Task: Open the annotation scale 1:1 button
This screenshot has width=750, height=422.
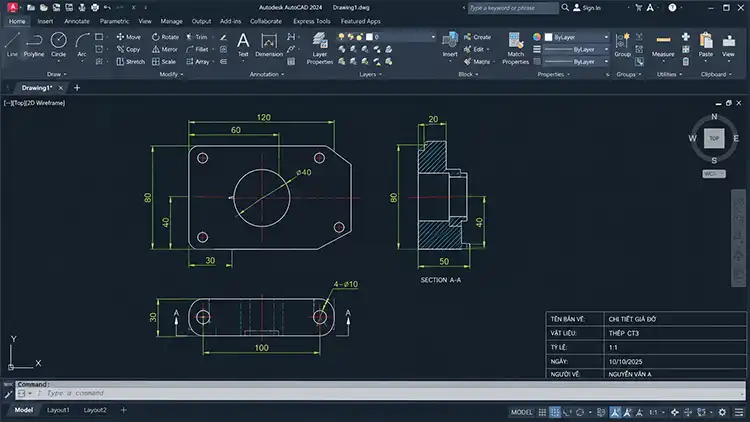Action: 655,412
